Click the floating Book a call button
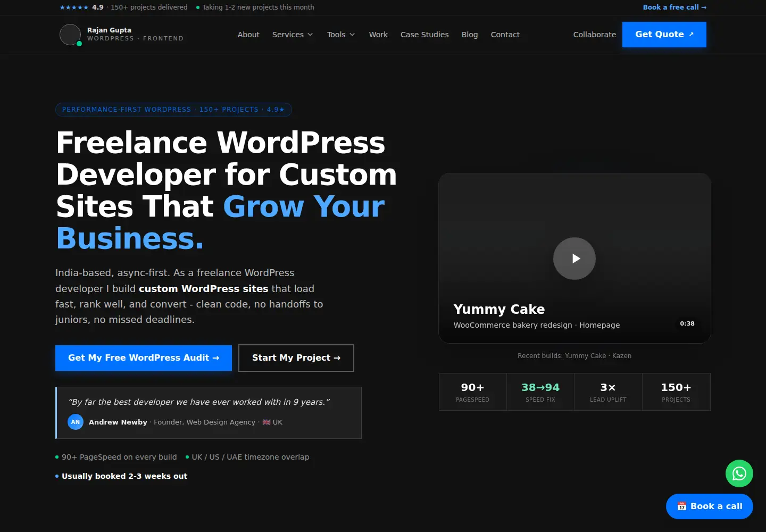Screen dimensions: 766x532 tap(710, 506)
